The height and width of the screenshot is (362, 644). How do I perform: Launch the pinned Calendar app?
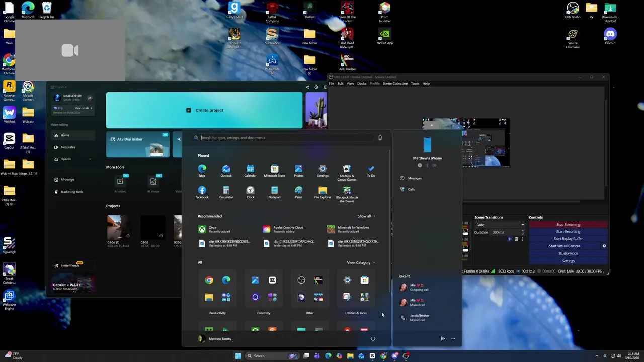pyautogui.click(x=250, y=171)
